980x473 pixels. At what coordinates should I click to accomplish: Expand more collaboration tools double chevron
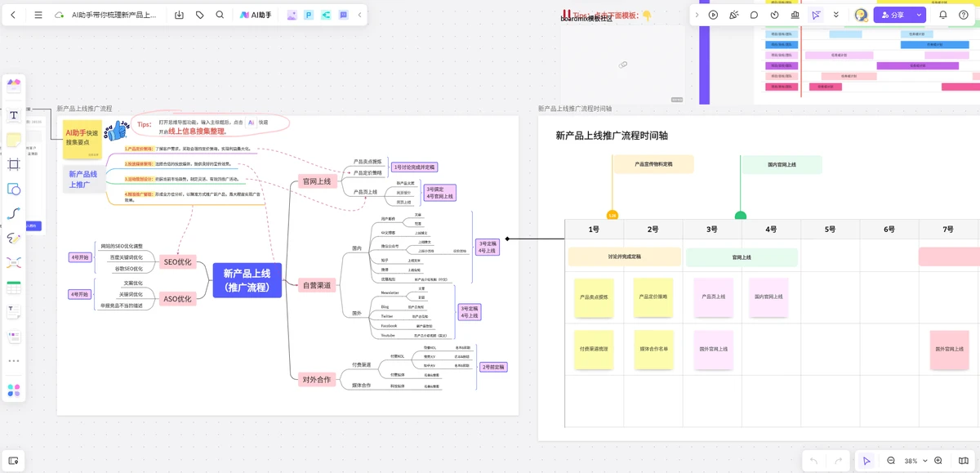pos(835,15)
